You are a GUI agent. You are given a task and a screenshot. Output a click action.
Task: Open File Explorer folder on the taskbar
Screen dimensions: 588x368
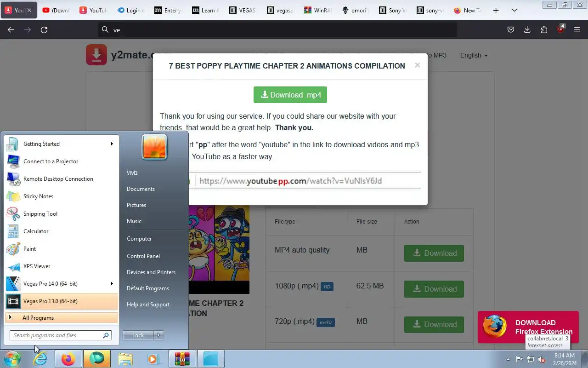pos(125,359)
